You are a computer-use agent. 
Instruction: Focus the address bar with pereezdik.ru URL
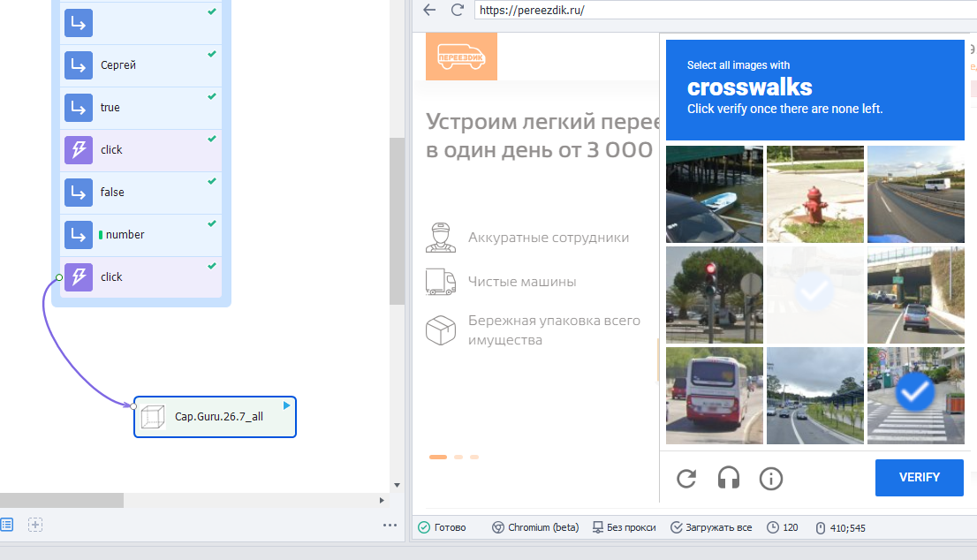(x=725, y=10)
